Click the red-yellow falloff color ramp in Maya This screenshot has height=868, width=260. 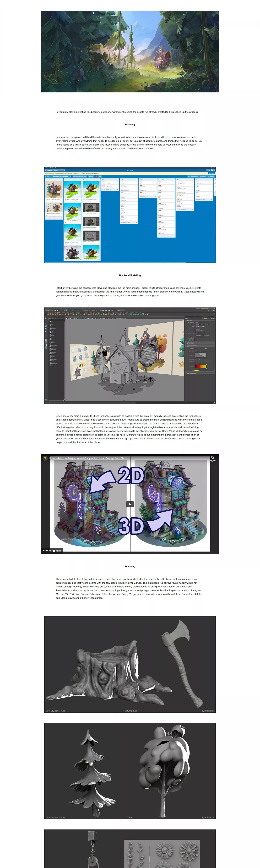(200, 367)
